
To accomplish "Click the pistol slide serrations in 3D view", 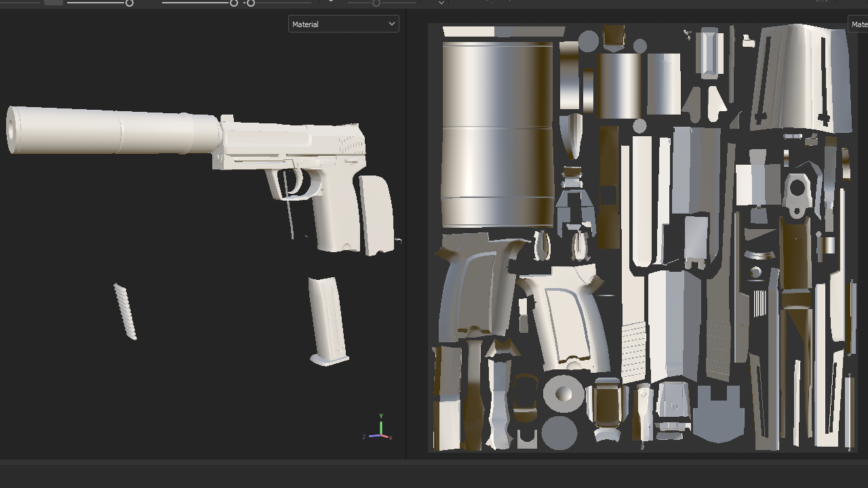I will tap(350, 144).
